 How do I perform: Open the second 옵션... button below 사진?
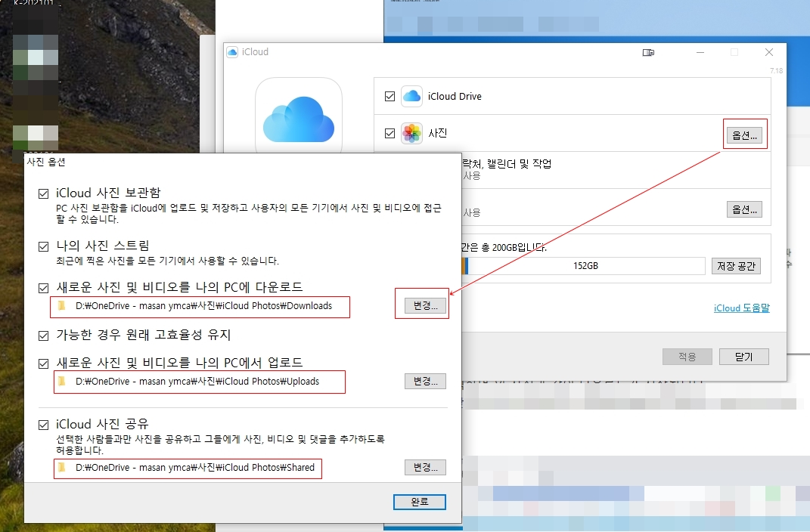744,209
